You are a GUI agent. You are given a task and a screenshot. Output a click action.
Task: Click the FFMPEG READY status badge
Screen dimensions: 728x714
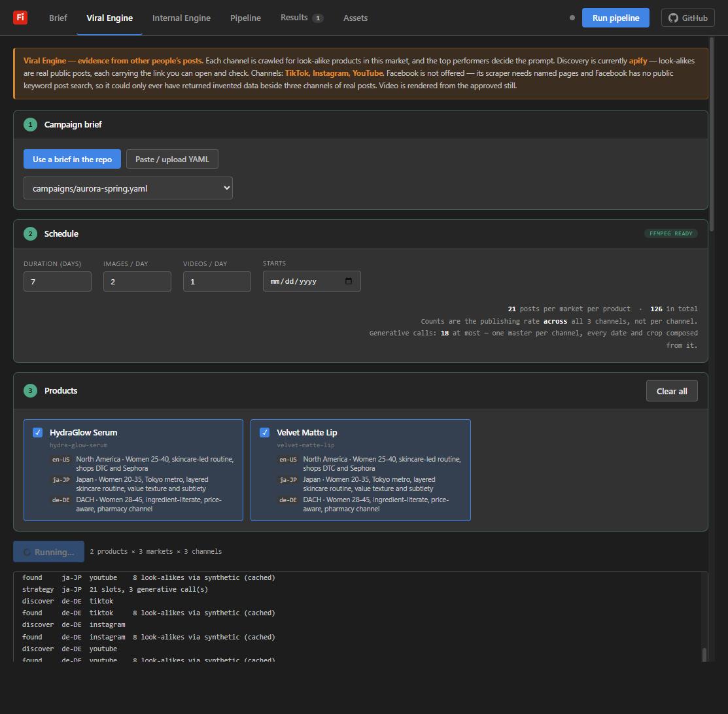pyautogui.click(x=670, y=233)
